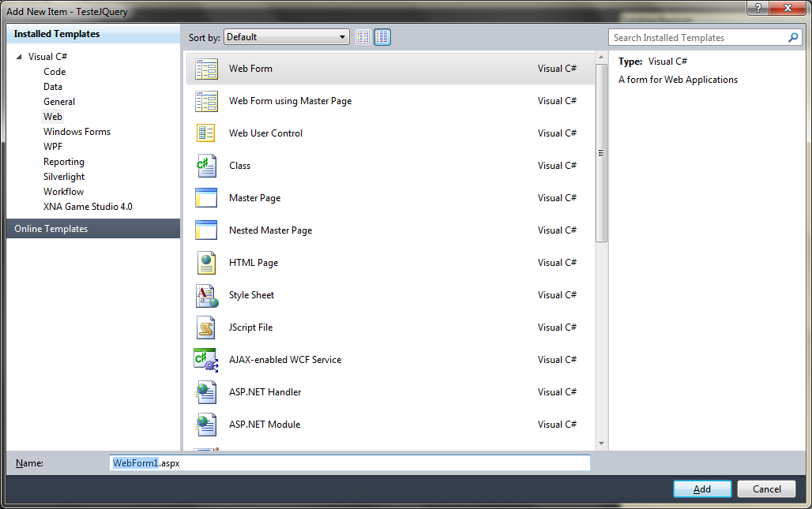This screenshot has width=812, height=509.
Task: Click the Cancel button
Action: coord(765,489)
